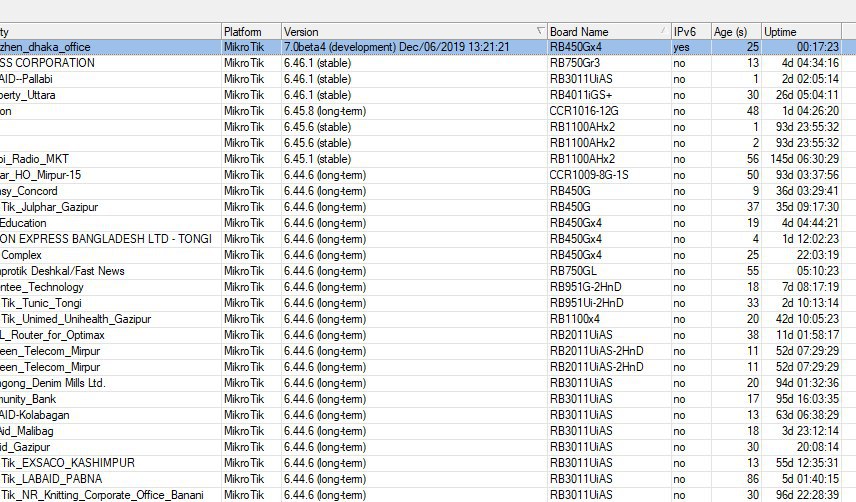The height and width of the screenshot is (502, 856).
Task: Select the Tik_LABAID_PABNA row
Action: tap(428, 479)
